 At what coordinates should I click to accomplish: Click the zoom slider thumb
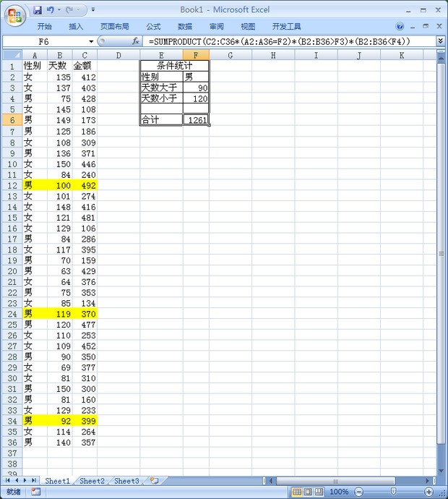(x=393, y=492)
